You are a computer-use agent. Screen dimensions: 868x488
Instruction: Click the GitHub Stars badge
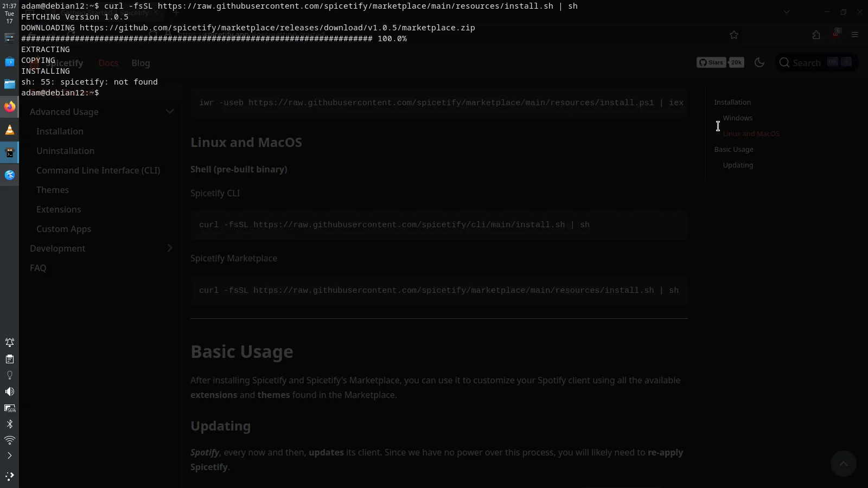tap(712, 62)
